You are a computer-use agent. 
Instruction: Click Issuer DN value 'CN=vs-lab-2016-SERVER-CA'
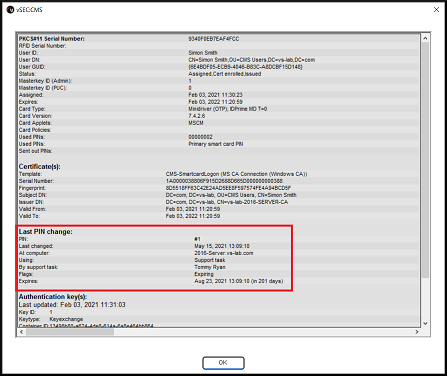(x=227, y=202)
